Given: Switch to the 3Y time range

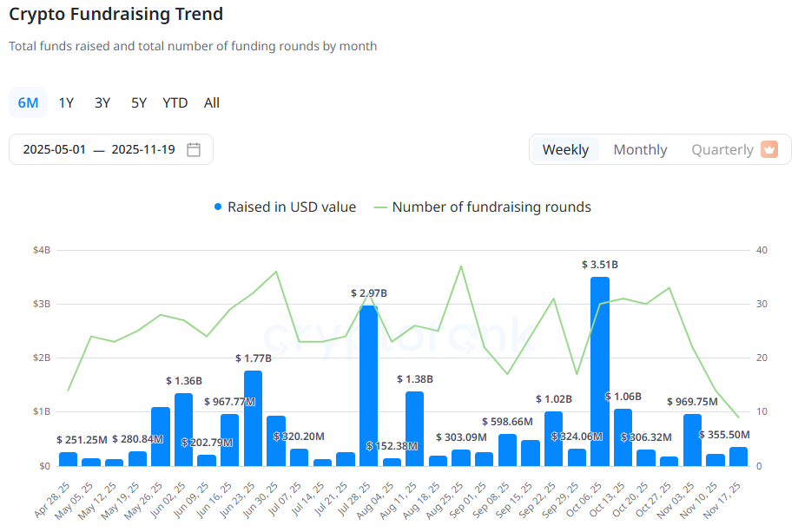Looking at the screenshot, I should point(102,102).
